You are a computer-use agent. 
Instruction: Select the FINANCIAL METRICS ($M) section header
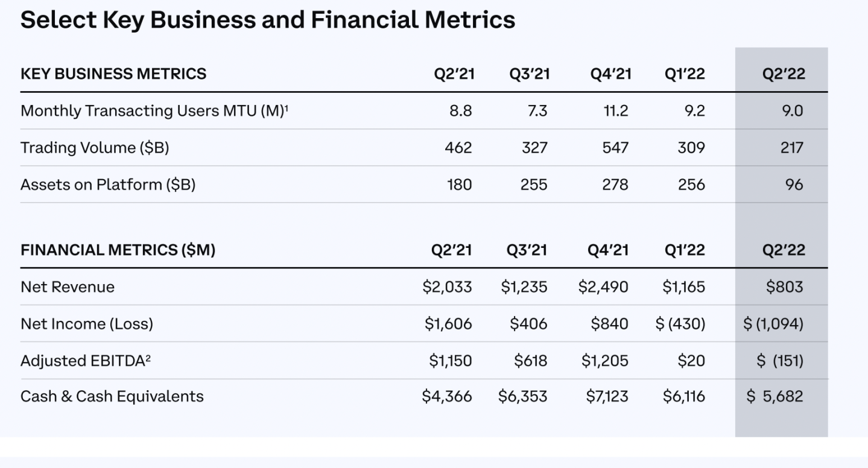pos(118,250)
